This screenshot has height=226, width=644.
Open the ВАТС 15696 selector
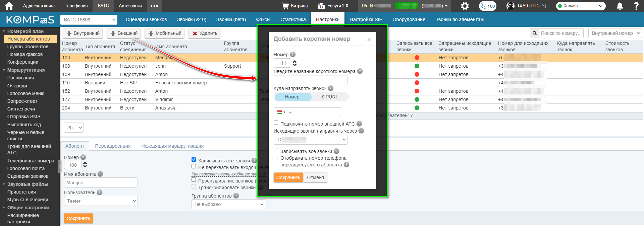coord(89,20)
